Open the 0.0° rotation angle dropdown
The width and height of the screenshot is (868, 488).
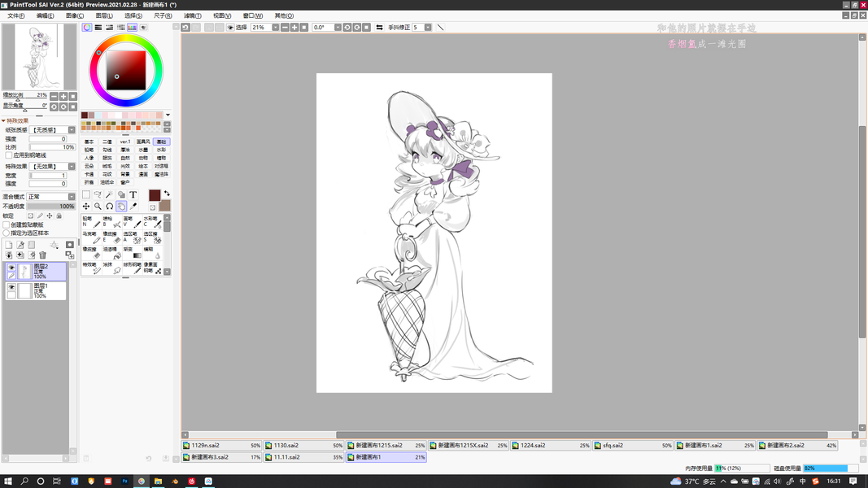tap(338, 27)
